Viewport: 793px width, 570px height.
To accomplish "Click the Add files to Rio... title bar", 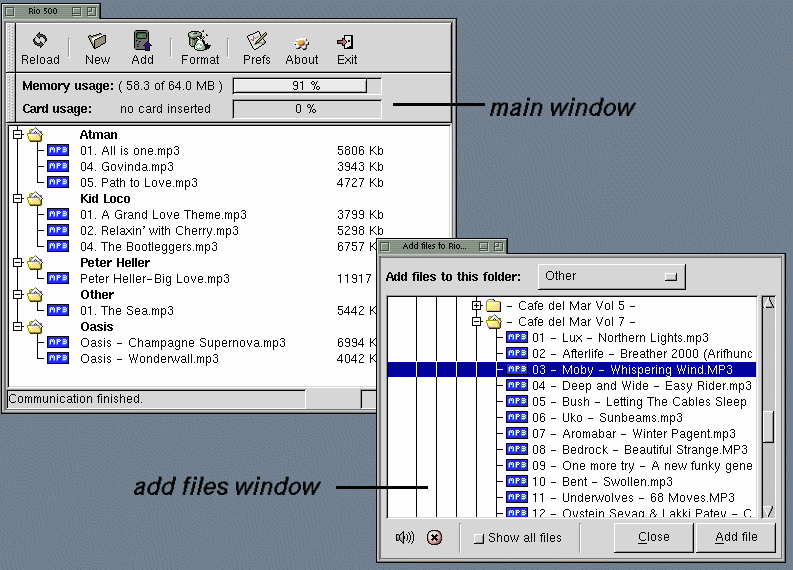I will (x=442, y=246).
